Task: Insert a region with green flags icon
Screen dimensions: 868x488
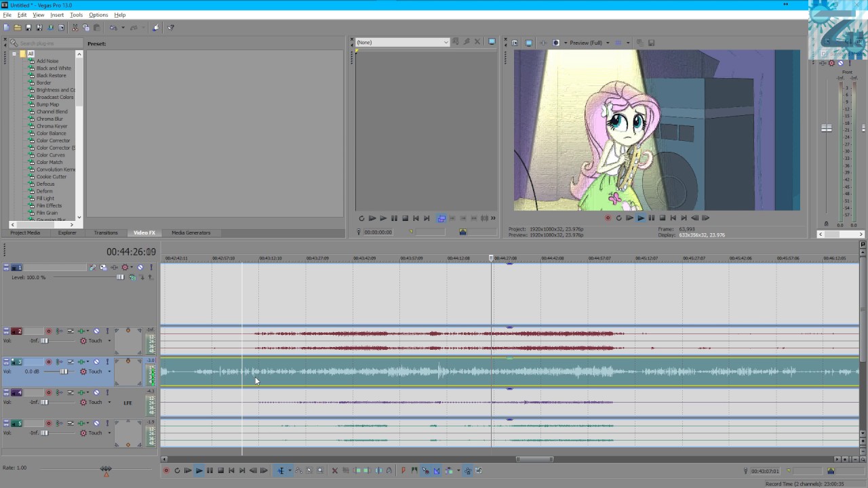Action: [414, 470]
